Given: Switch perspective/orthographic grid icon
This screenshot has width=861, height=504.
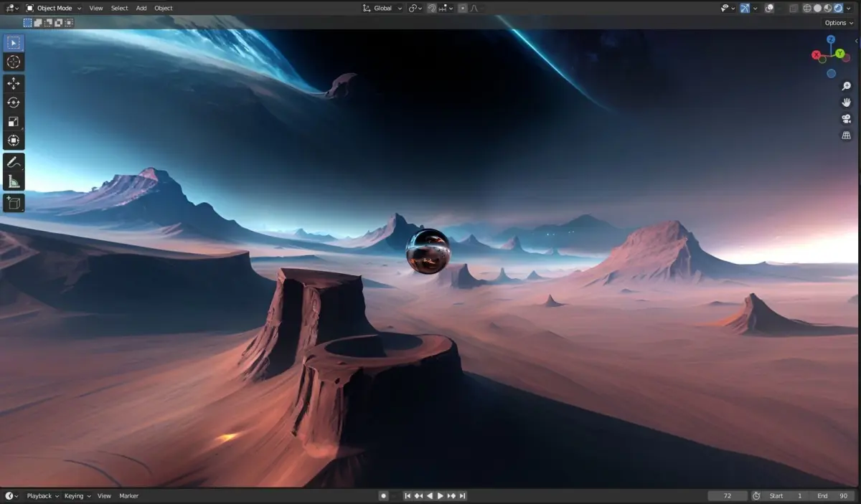Looking at the screenshot, I should coord(846,135).
